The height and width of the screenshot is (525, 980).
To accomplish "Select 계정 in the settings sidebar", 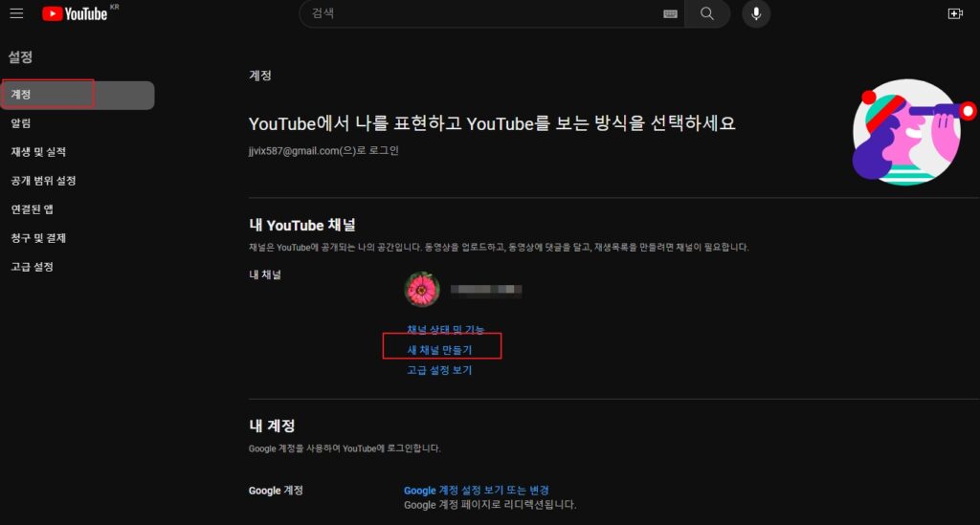I will (21, 95).
